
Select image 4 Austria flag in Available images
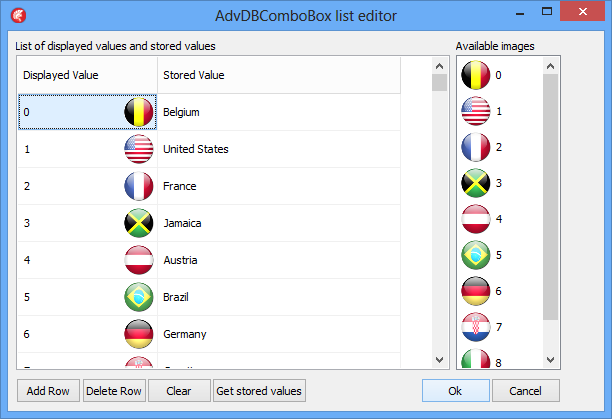(x=475, y=219)
